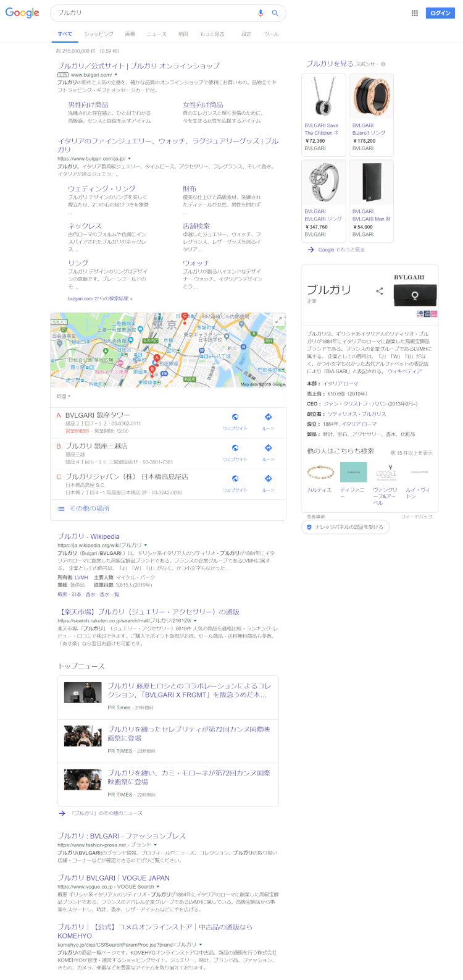The height and width of the screenshot is (980, 463).
Task: Open the Google apps grid icon
Action: pos(415,13)
